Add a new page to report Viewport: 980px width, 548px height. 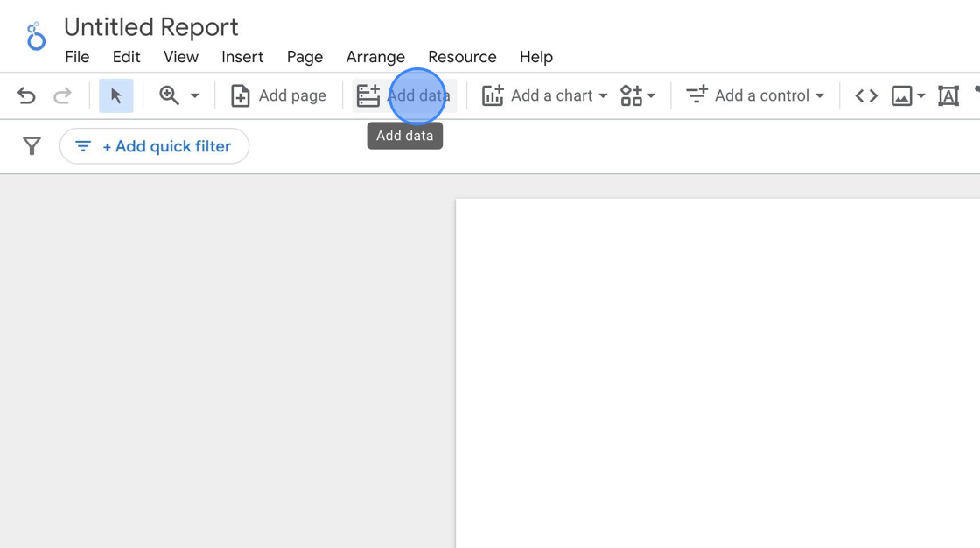pos(279,95)
